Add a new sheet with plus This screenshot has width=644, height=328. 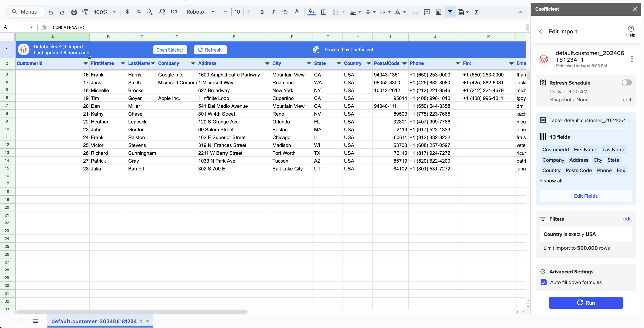21,321
